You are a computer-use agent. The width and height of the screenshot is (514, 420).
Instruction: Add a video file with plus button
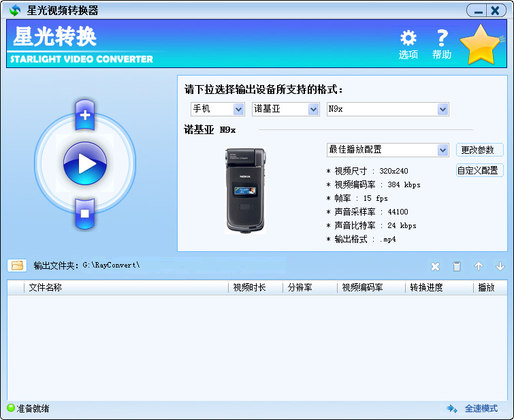85,115
